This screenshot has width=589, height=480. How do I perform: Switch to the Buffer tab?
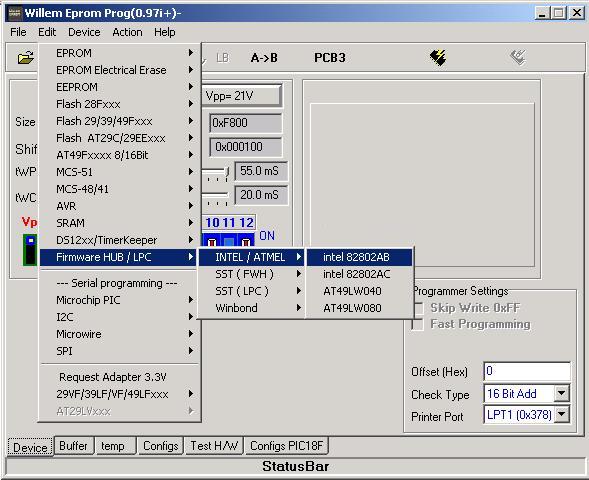[x=73, y=446]
